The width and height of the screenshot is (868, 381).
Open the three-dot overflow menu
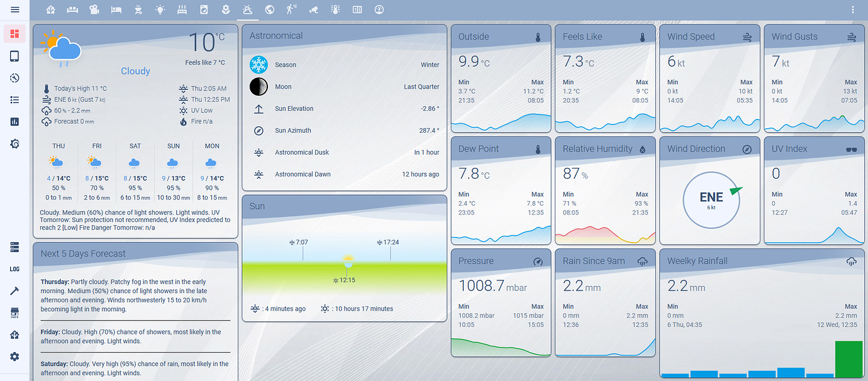coord(853,9)
